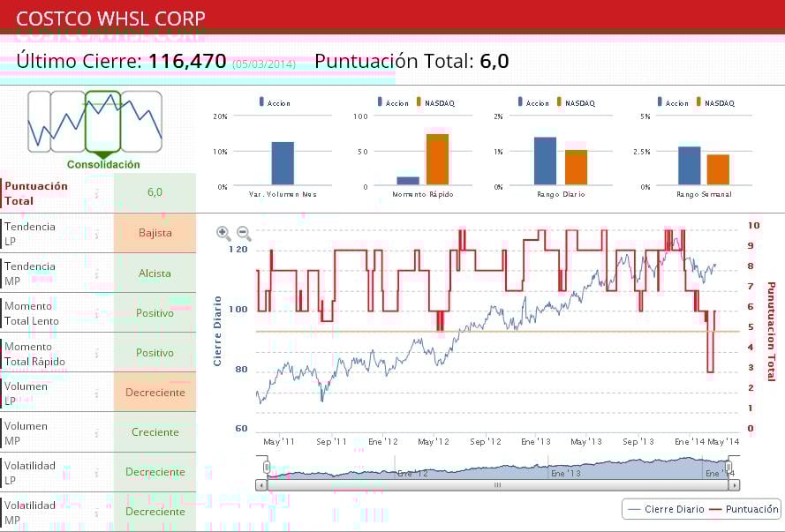Select the Puntuación Total row label
Viewport: 785px width, 532px height.
36,193
